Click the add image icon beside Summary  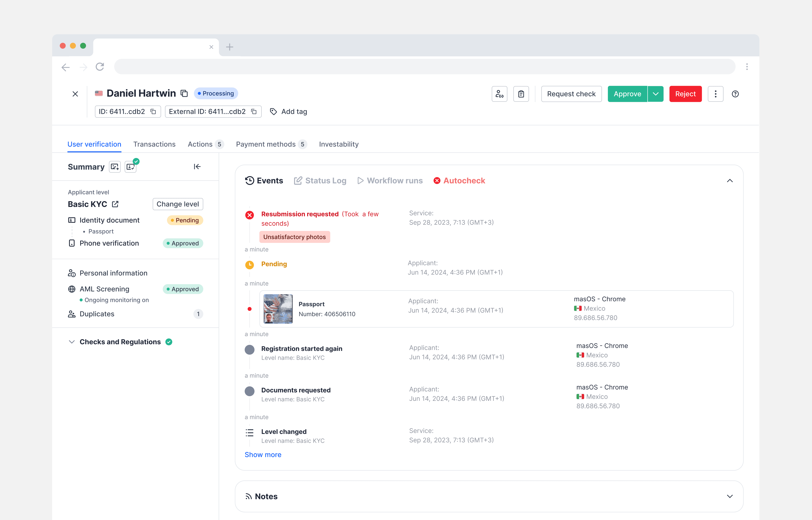115,167
